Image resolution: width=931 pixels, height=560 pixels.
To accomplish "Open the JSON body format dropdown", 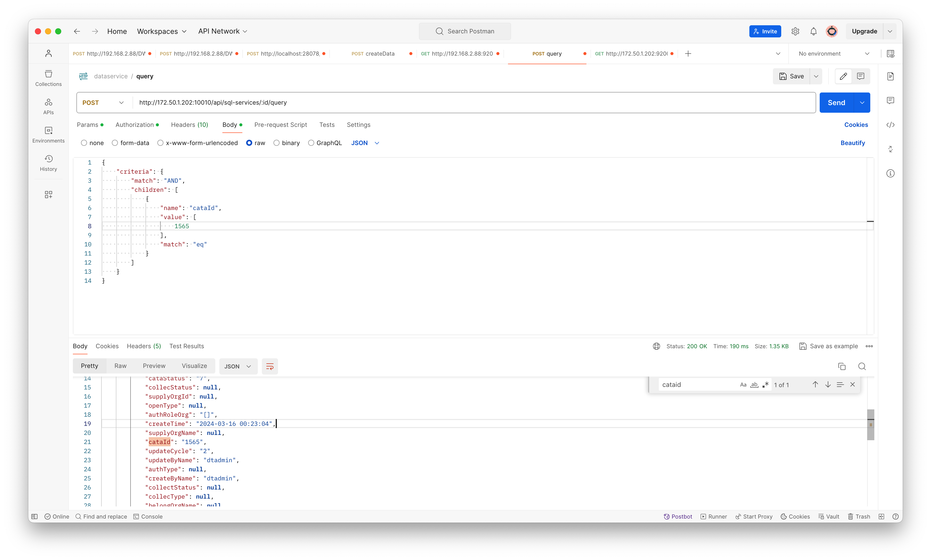I will tap(365, 143).
